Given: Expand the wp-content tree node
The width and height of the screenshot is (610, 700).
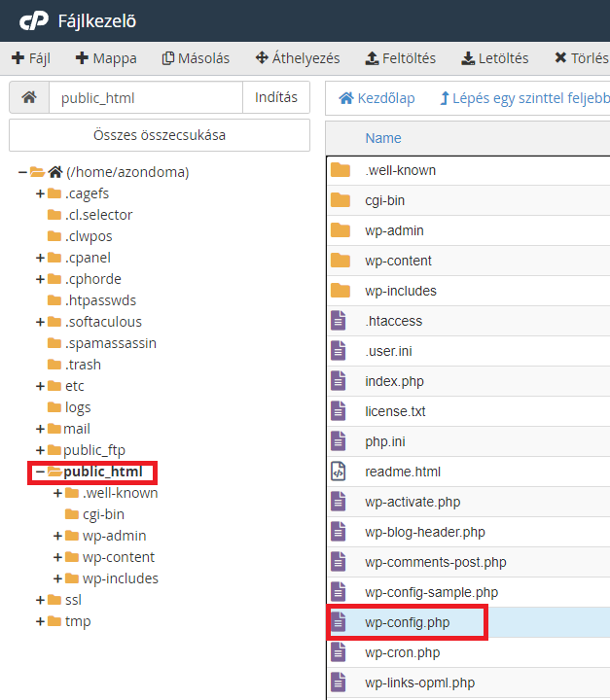Looking at the screenshot, I should click(x=58, y=557).
